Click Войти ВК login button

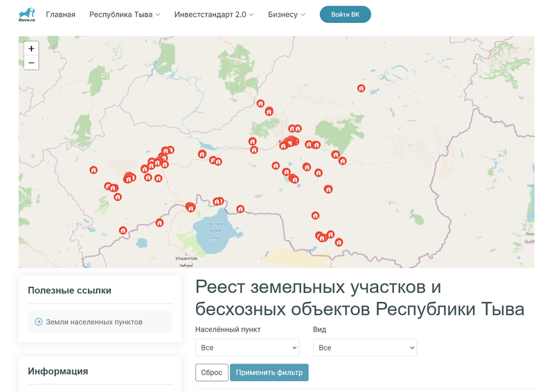point(345,15)
